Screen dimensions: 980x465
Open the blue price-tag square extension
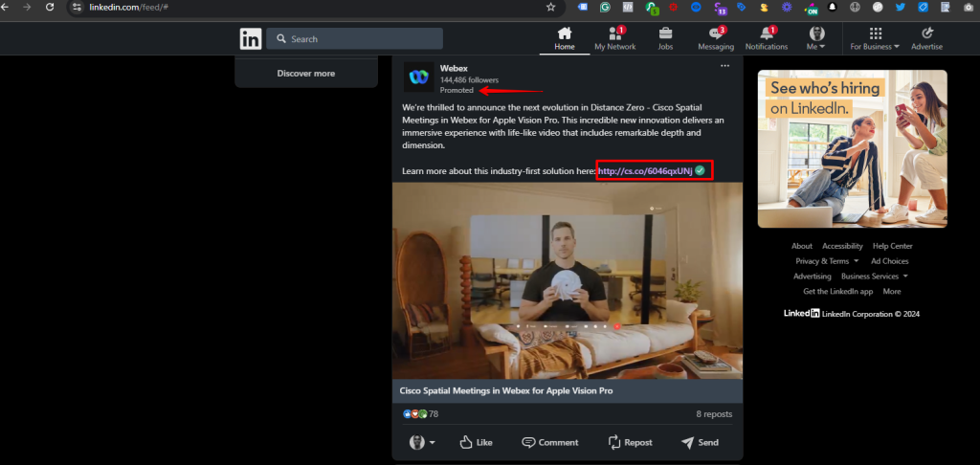pos(923,7)
